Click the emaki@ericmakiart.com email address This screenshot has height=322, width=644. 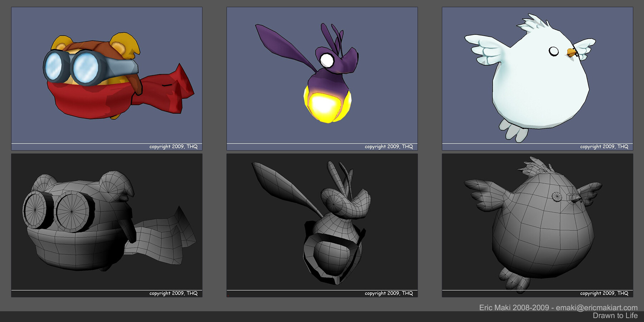596,308
